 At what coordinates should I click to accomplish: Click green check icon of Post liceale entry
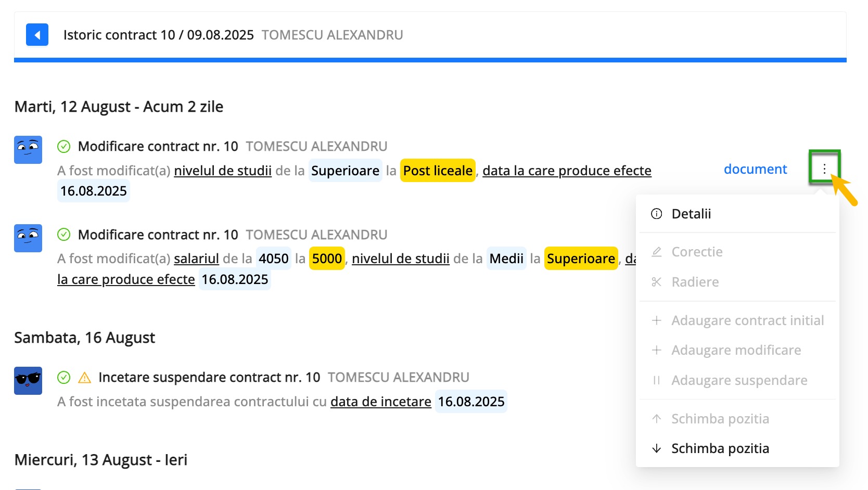[63, 146]
